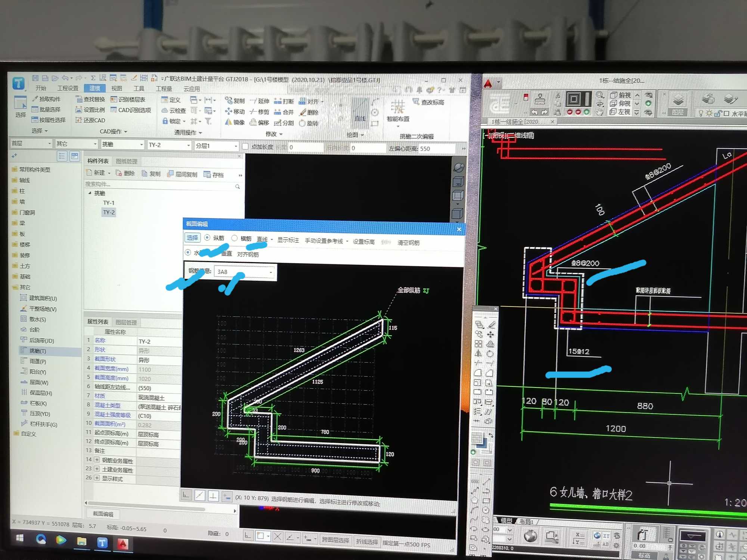
Task: Click 还原CAD restore tool
Action: 90,120
